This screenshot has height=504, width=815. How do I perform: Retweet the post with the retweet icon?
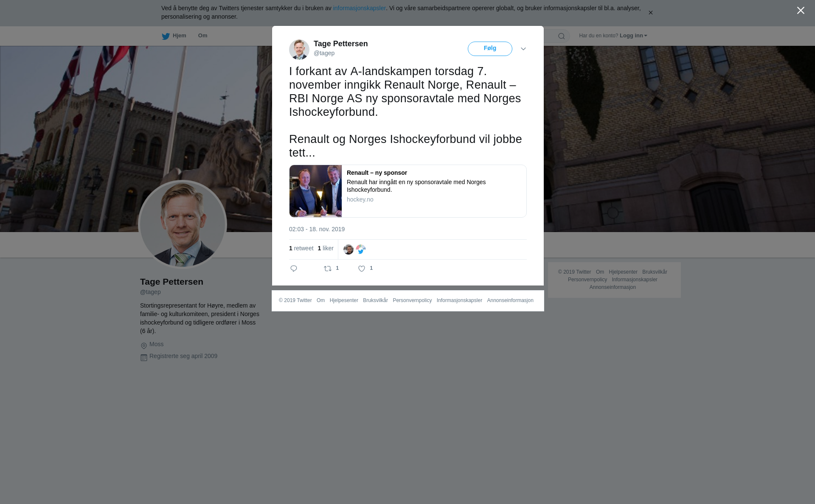click(x=328, y=269)
